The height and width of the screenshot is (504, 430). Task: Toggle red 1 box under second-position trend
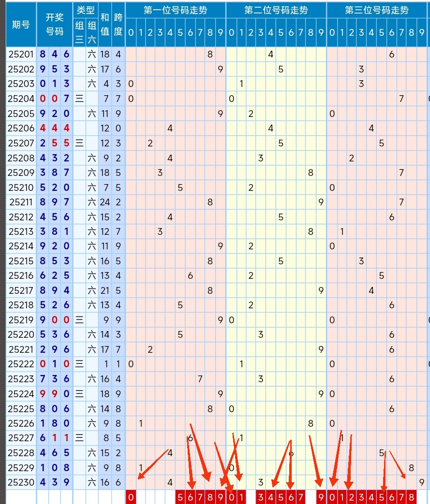point(241,497)
